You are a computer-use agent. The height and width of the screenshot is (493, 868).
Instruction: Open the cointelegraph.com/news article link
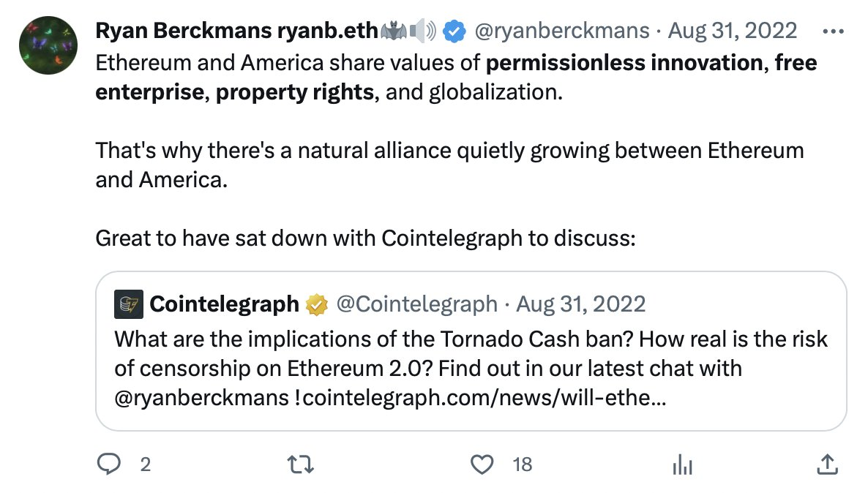point(484,399)
